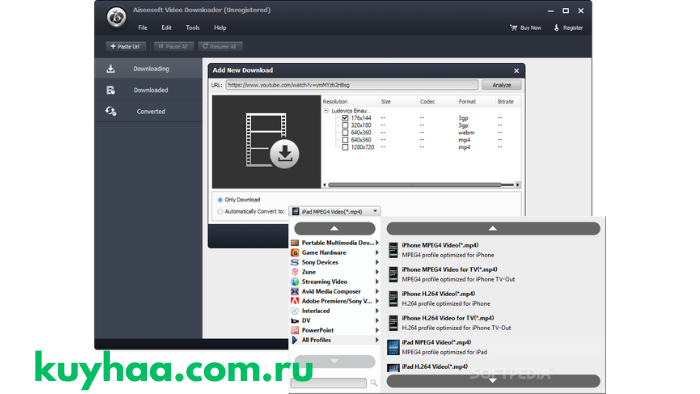Click the Portable Multimedia Devices category icon

pos(295,243)
